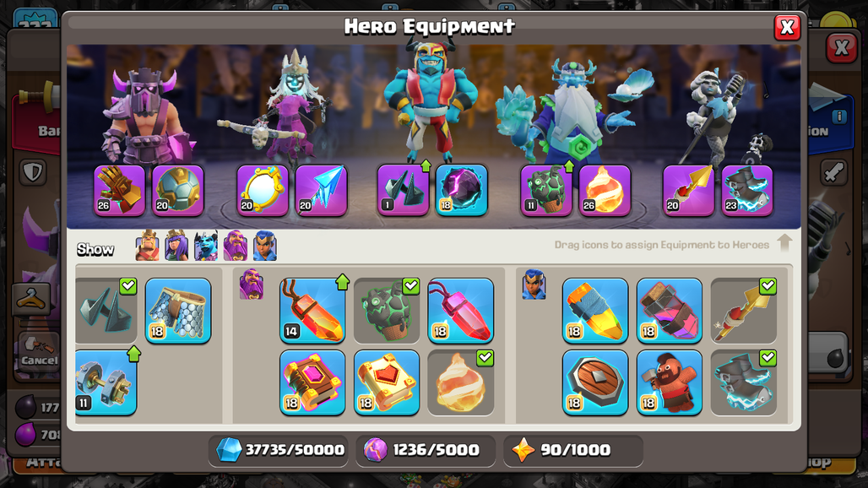Toggle Grand Warden filter in Show row
868x488 pixels.
(236, 246)
